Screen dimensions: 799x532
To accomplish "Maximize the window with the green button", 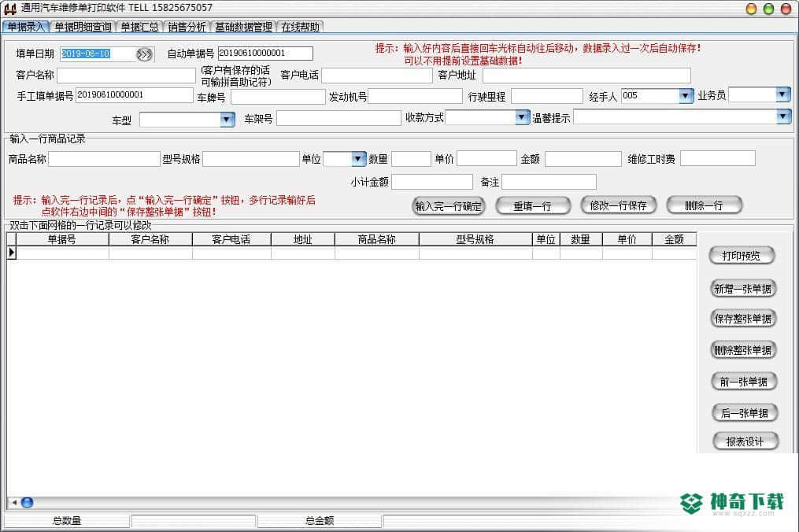I will pos(769,9).
